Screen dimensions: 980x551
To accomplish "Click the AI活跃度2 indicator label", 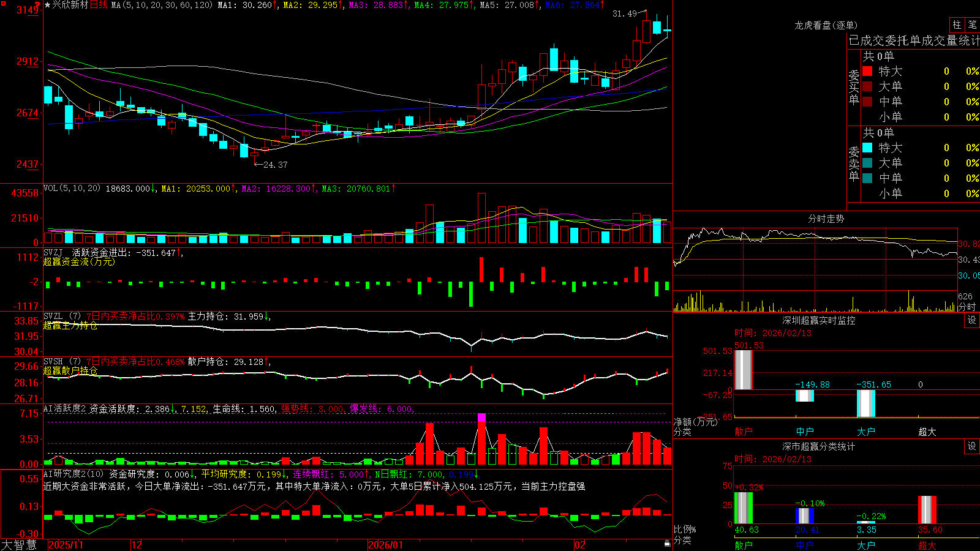I will click(65, 408).
